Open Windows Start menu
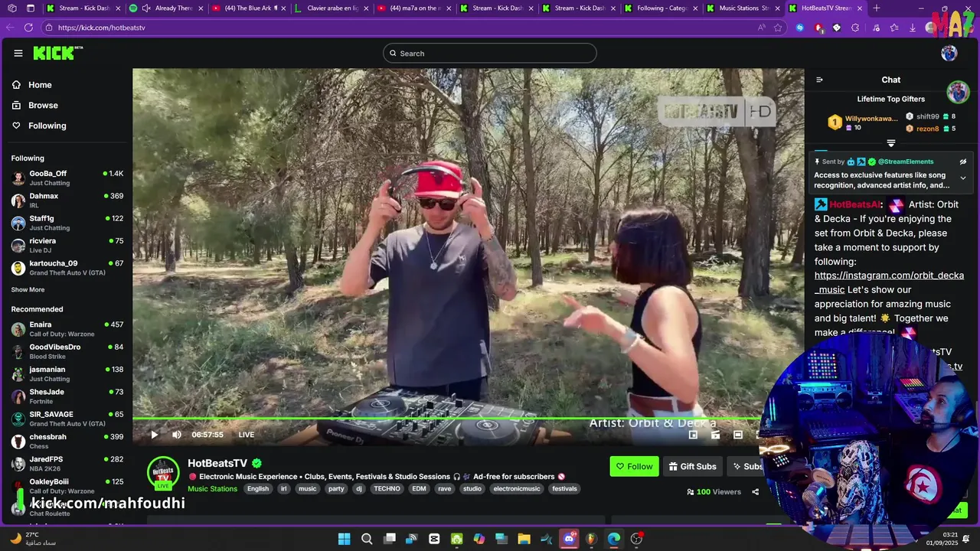 tap(345, 539)
